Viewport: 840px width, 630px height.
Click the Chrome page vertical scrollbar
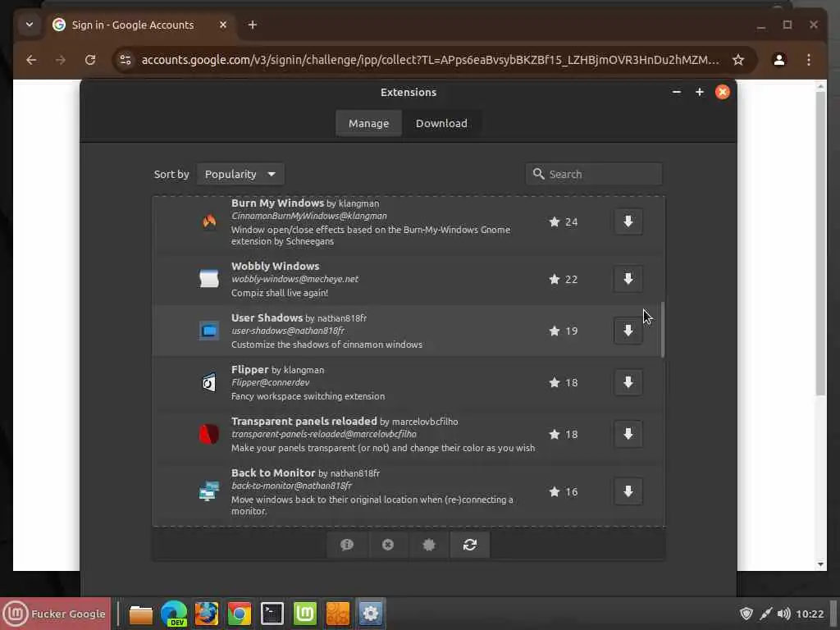click(820, 244)
